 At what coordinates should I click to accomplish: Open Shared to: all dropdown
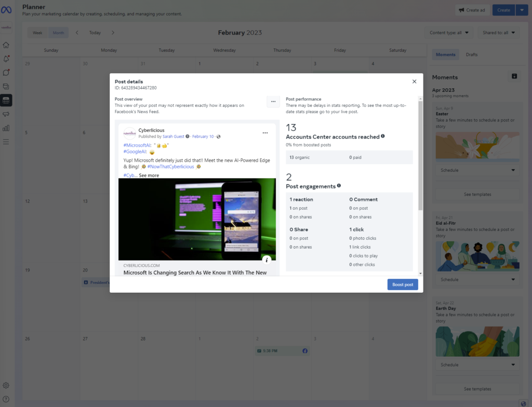pos(499,33)
